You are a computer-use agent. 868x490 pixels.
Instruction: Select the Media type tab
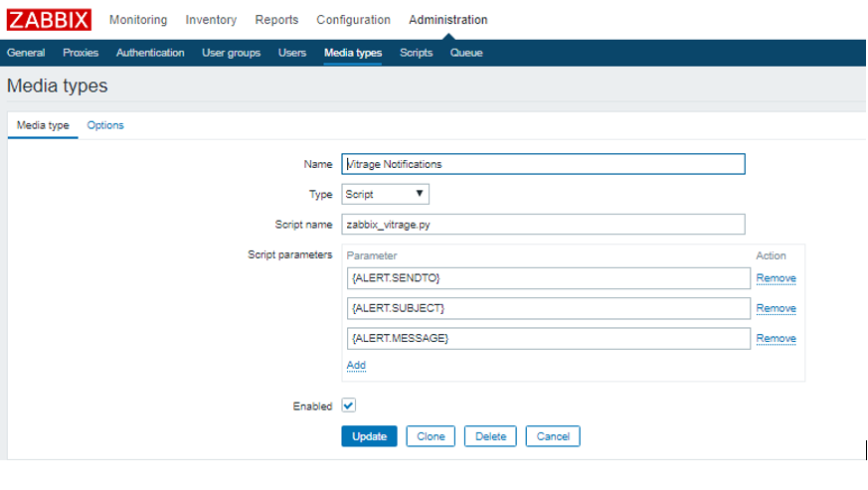[x=43, y=125]
